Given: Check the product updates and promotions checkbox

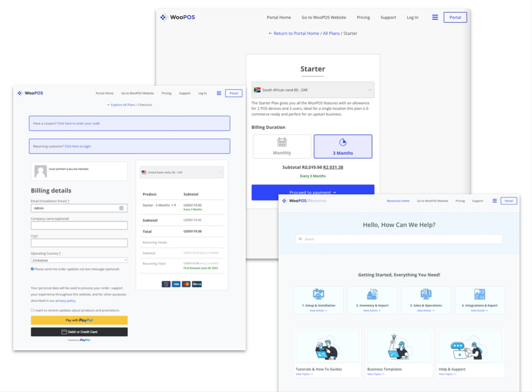Looking at the screenshot, I should pos(32,310).
